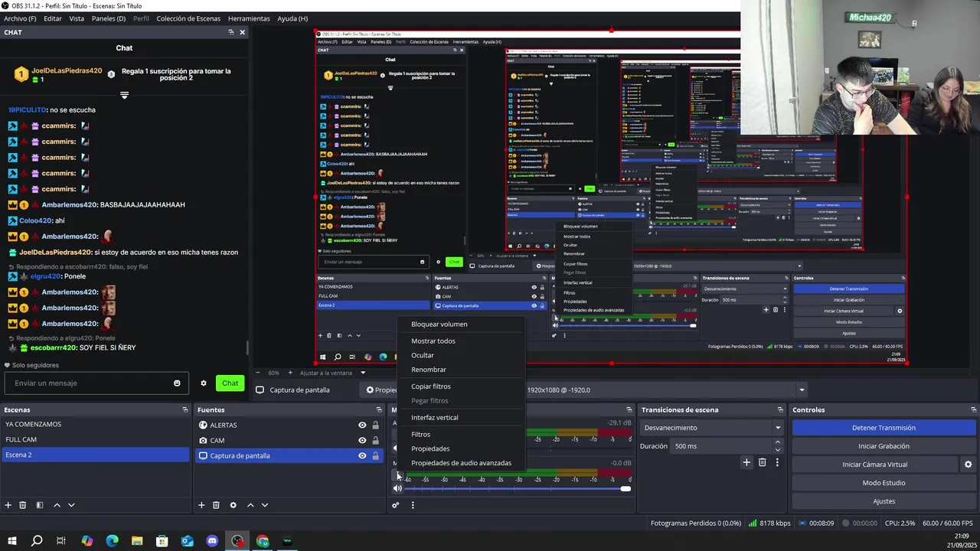Open Propiedades de audio avanzadas entry
The height and width of the screenshot is (551, 980).
coord(461,463)
